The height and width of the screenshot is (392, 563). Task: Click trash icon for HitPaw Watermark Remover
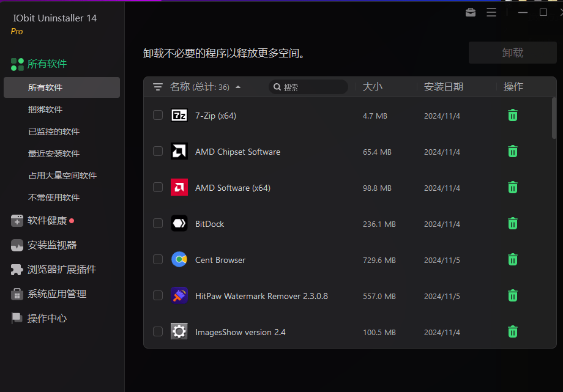513,295
